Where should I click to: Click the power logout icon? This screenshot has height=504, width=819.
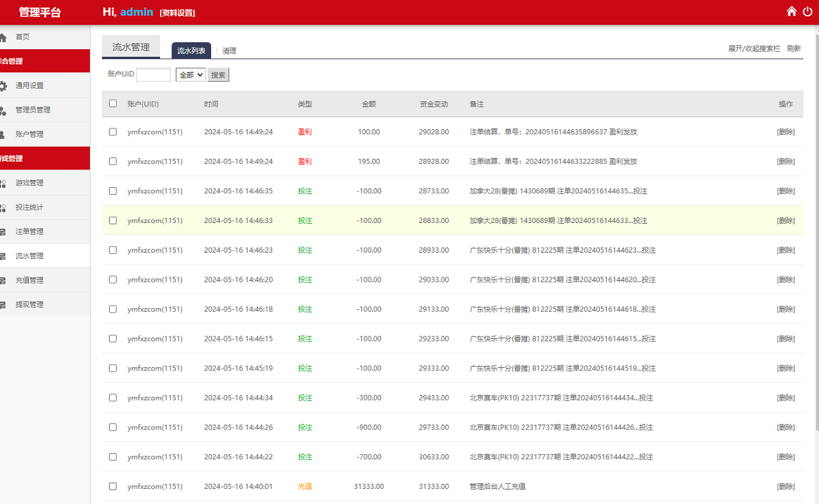click(x=808, y=11)
